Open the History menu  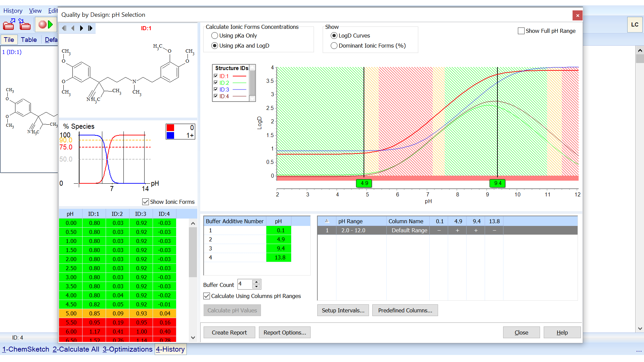pyautogui.click(x=13, y=11)
